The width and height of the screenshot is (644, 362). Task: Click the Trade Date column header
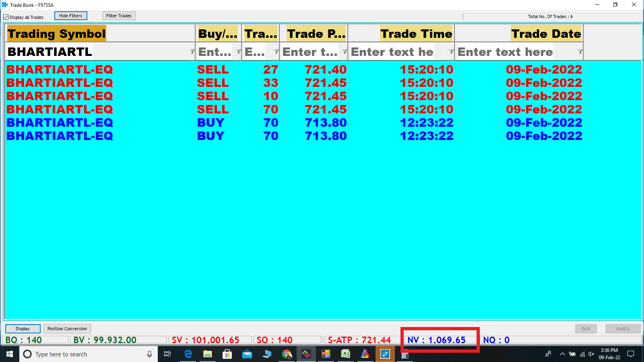(519, 33)
